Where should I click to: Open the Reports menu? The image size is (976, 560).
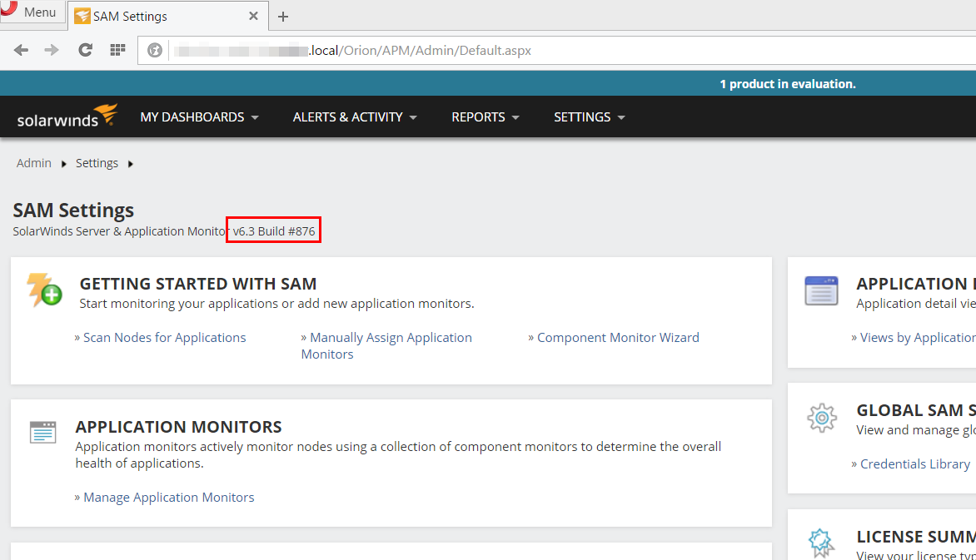486,117
